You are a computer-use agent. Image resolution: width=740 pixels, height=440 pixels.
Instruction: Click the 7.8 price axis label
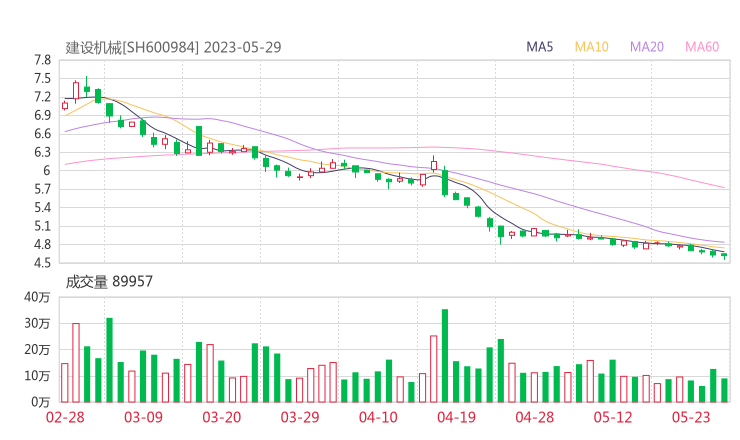42,60
